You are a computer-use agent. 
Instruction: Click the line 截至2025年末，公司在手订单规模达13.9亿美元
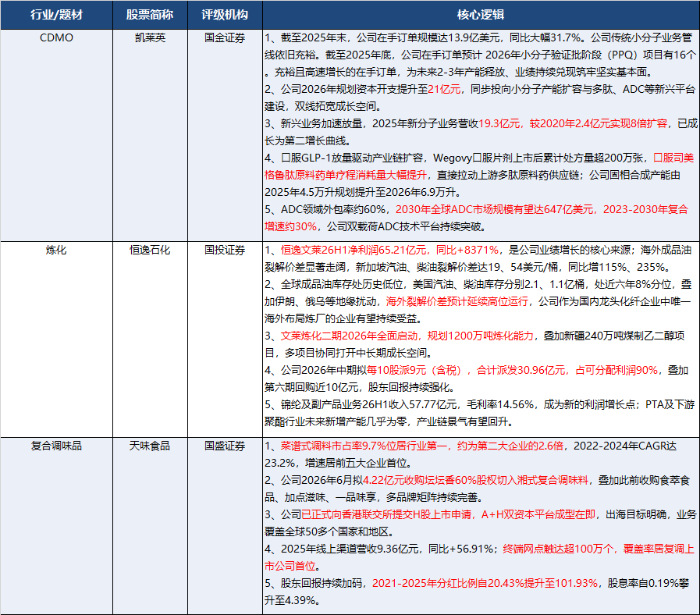(x=478, y=38)
